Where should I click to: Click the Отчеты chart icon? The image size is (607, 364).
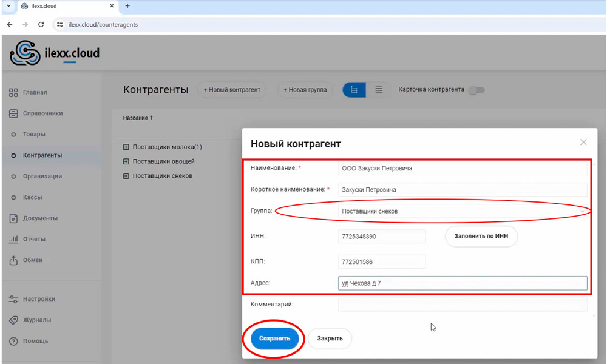pos(13,240)
